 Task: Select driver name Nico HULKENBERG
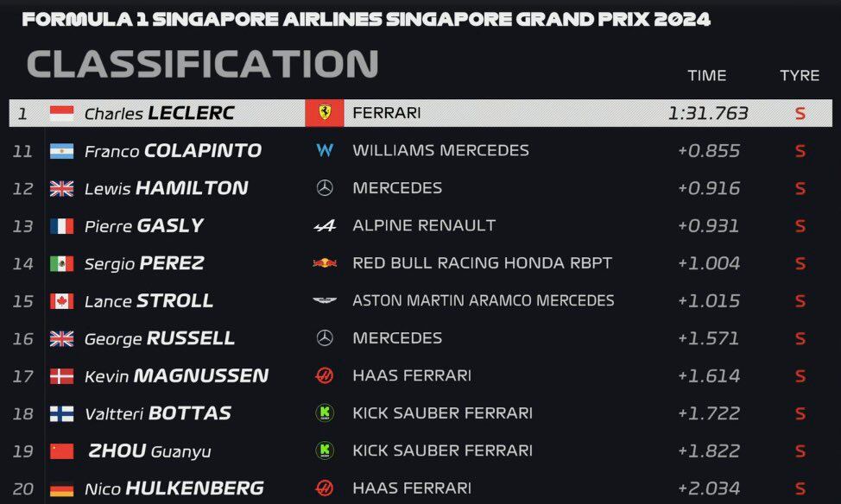tap(174, 488)
